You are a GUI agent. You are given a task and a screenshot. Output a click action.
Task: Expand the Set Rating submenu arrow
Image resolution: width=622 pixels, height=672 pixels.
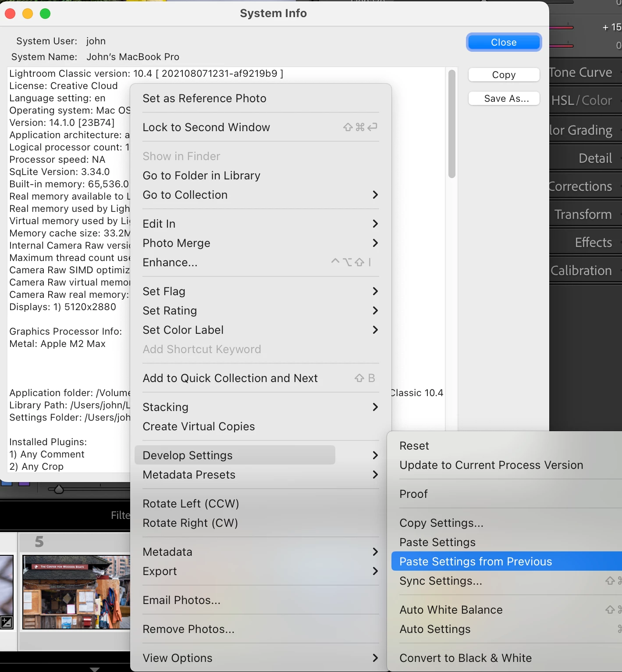click(x=375, y=311)
